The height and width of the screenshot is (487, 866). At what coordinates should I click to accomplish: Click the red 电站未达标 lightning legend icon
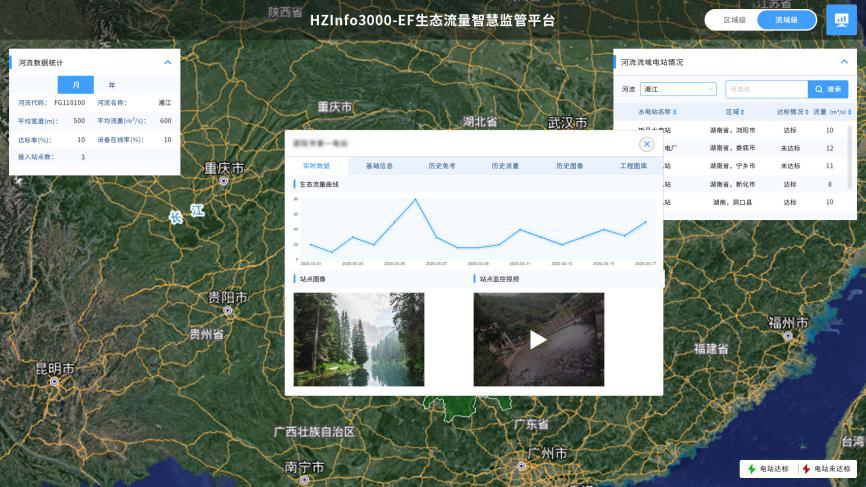tap(806, 468)
